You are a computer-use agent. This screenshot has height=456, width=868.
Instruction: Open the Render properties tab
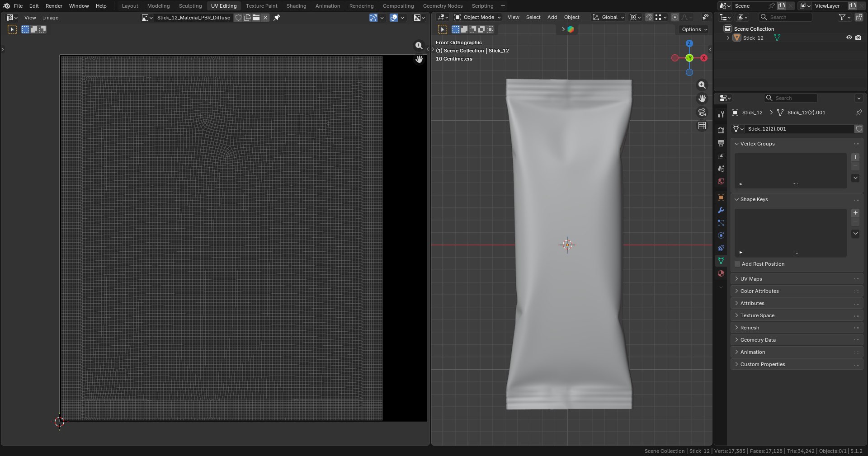point(721,130)
